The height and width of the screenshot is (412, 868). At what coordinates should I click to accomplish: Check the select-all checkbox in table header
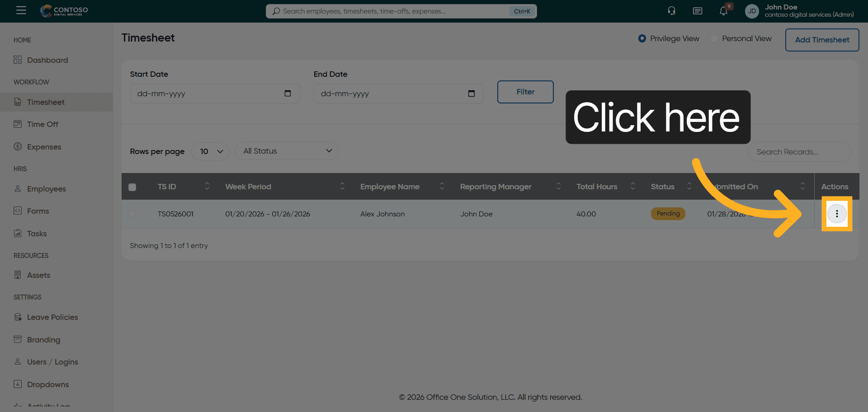coord(132,187)
